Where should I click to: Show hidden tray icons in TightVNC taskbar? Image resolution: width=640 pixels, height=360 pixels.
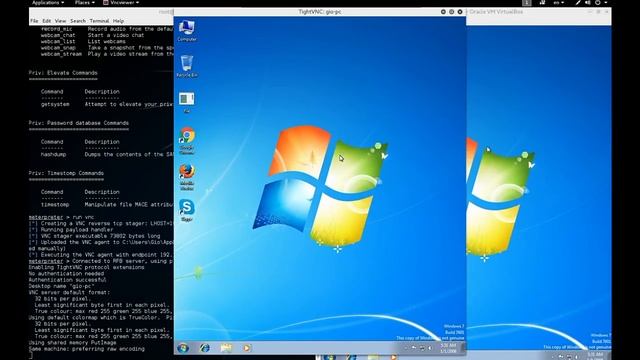(406, 348)
